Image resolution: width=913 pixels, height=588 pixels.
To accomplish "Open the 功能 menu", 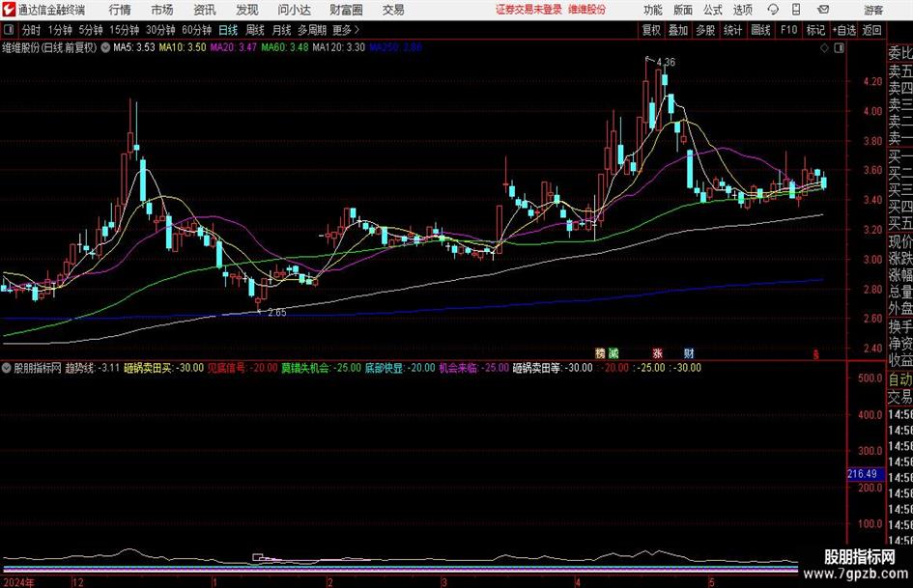I will click(x=653, y=10).
